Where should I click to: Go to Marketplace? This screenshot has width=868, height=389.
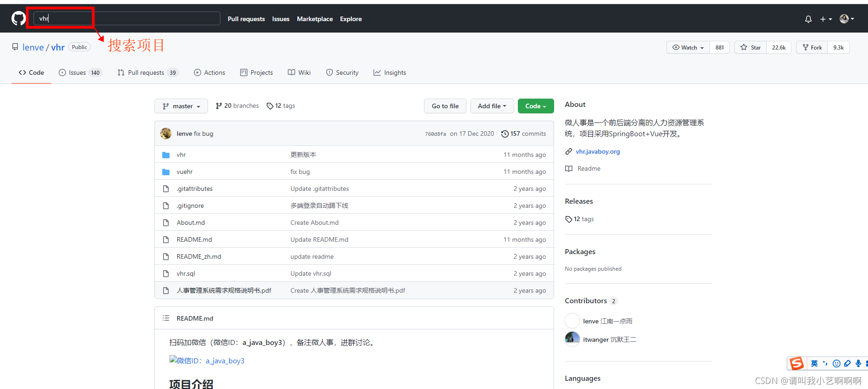click(315, 19)
